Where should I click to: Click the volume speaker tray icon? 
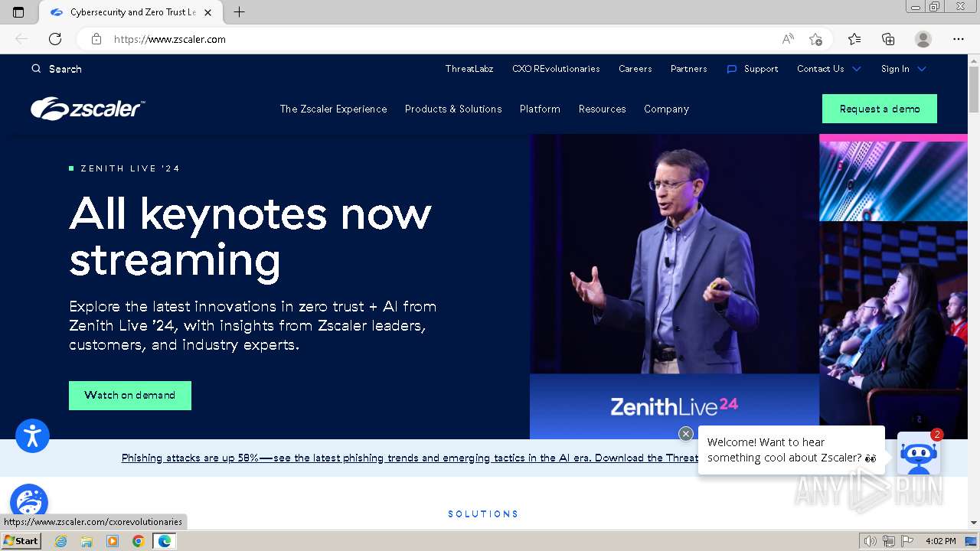tap(871, 541)
